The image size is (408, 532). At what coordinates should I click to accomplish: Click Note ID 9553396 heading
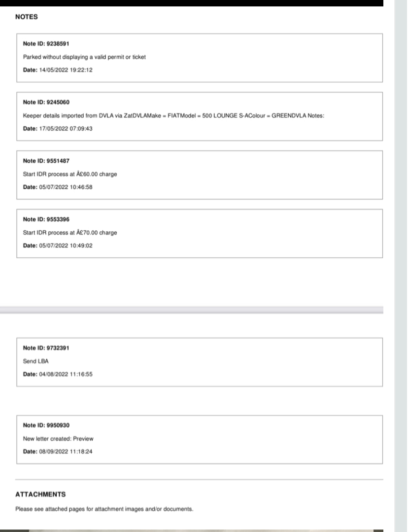[46, 219]
